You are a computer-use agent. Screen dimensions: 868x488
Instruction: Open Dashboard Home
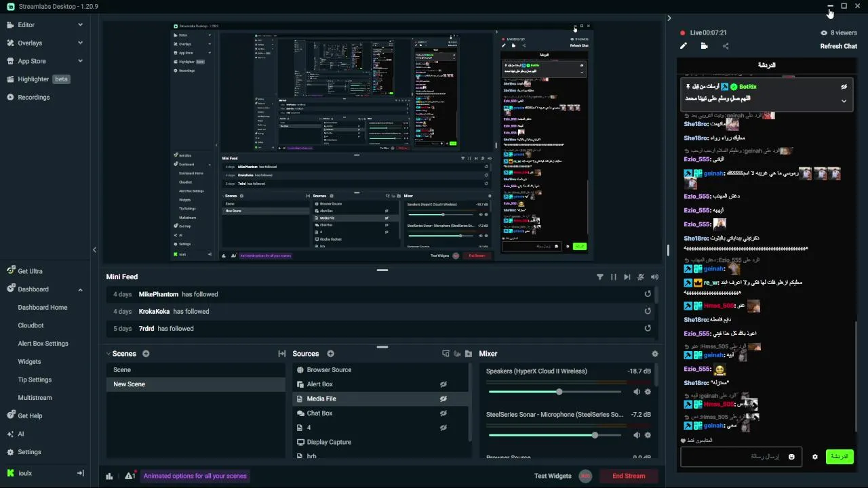click(x=43, y=307)
